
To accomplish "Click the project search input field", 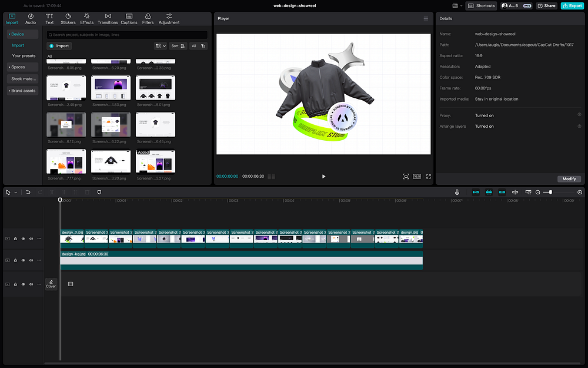I will pyautogui.click(x=126, y=35).
